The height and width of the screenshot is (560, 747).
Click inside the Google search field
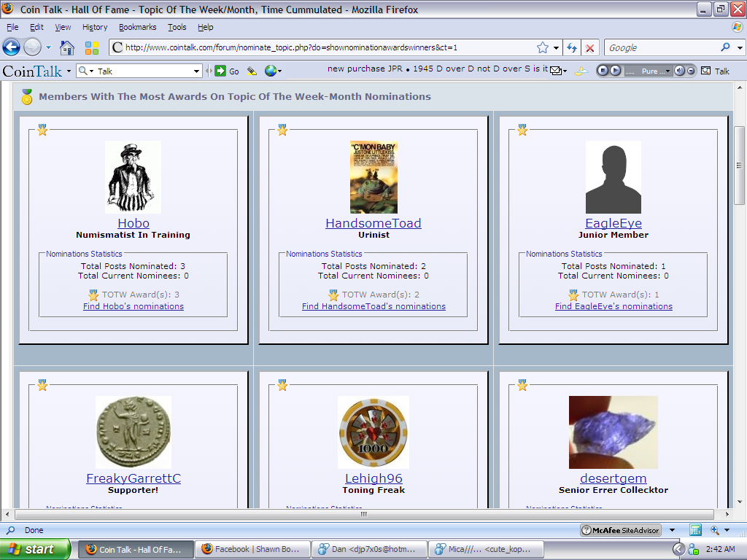[x=662, y=47]
